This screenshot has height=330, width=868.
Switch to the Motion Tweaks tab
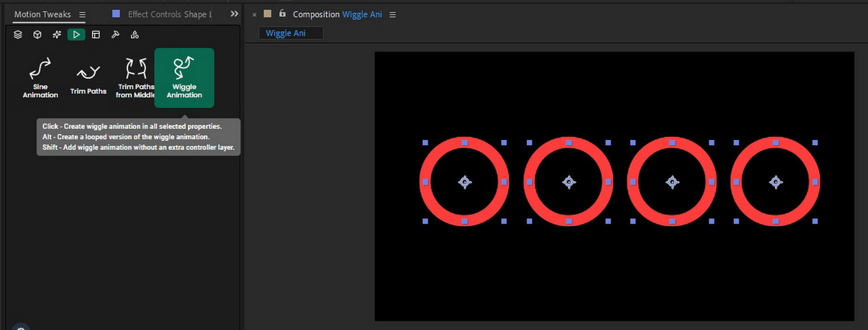click(42, 14)
